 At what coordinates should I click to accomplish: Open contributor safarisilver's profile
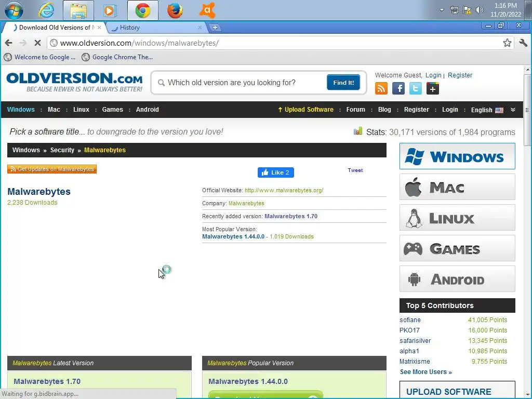(x=415, y=341)
